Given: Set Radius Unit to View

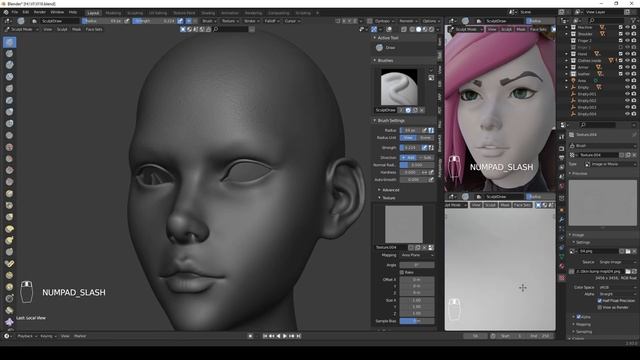Looking at the screenshot, I should 408,138.
